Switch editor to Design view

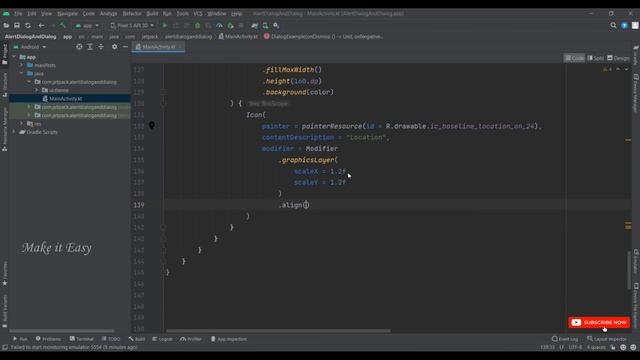tap(618, 58)
